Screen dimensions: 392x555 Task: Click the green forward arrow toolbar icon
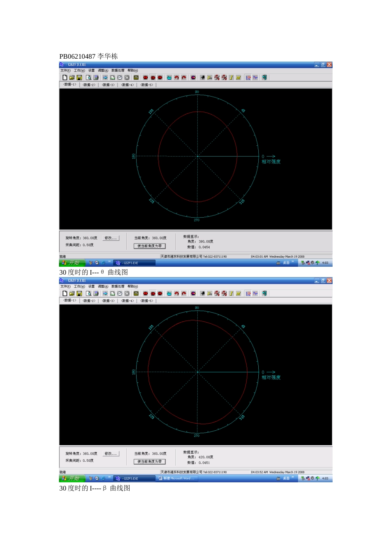click(x=105, y=78)
